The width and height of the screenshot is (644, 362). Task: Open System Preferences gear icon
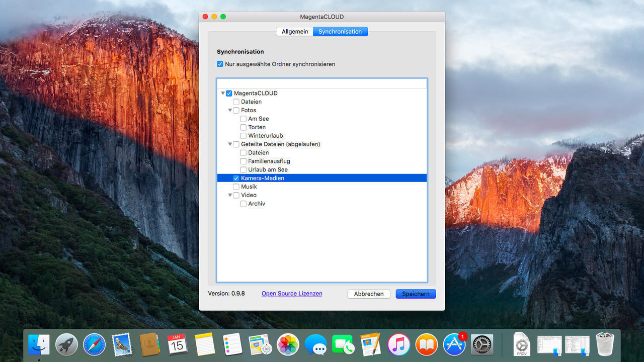click(482, 345)
